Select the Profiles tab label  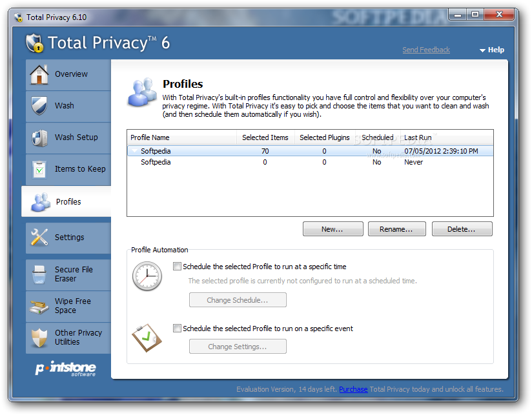(68, 202)
